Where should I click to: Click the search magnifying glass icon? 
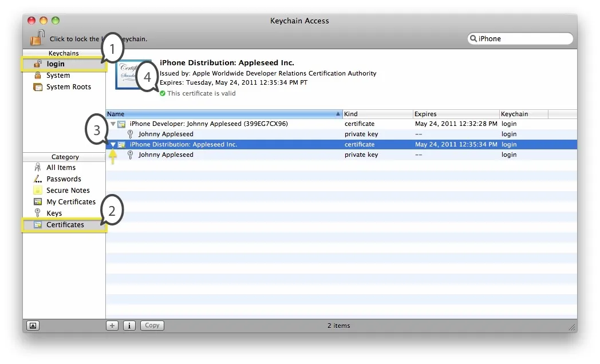pyautogui.click(x=473, y=38)
